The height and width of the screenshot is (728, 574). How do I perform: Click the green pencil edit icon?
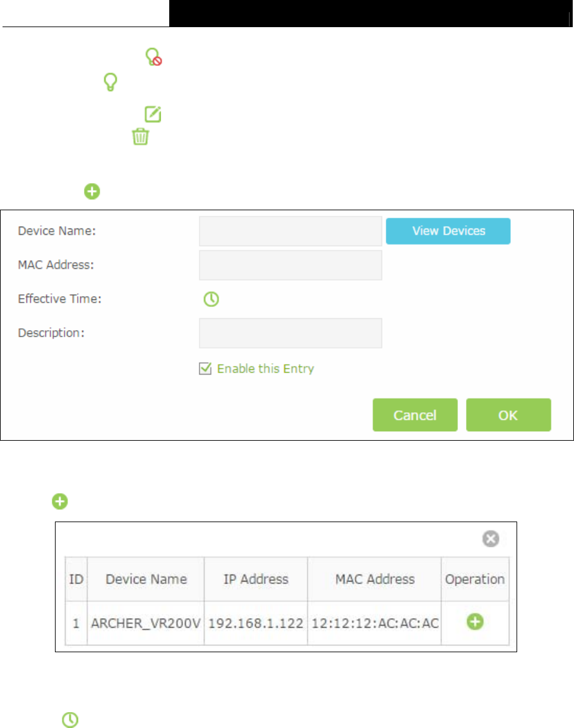click(x=153, y=114)
